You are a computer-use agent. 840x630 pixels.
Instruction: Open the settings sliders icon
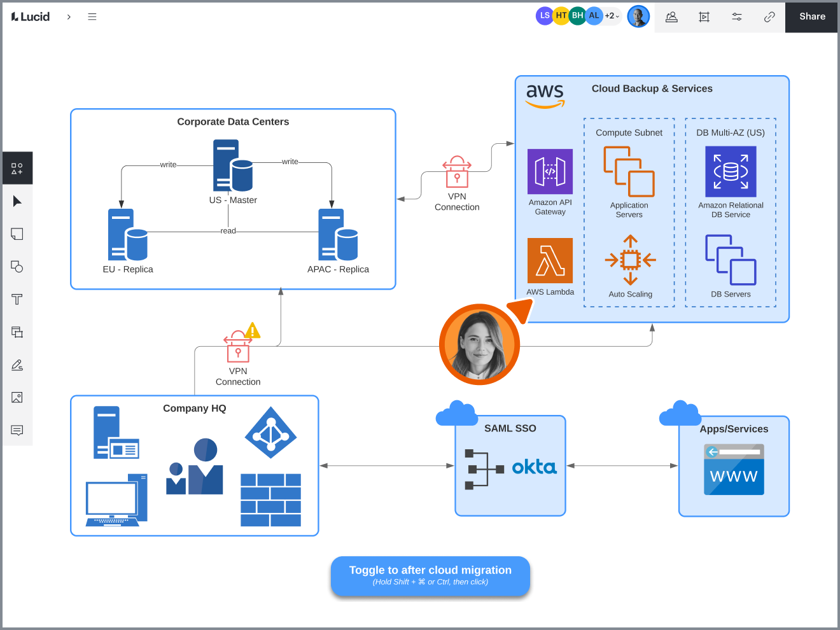click(737, 17)
